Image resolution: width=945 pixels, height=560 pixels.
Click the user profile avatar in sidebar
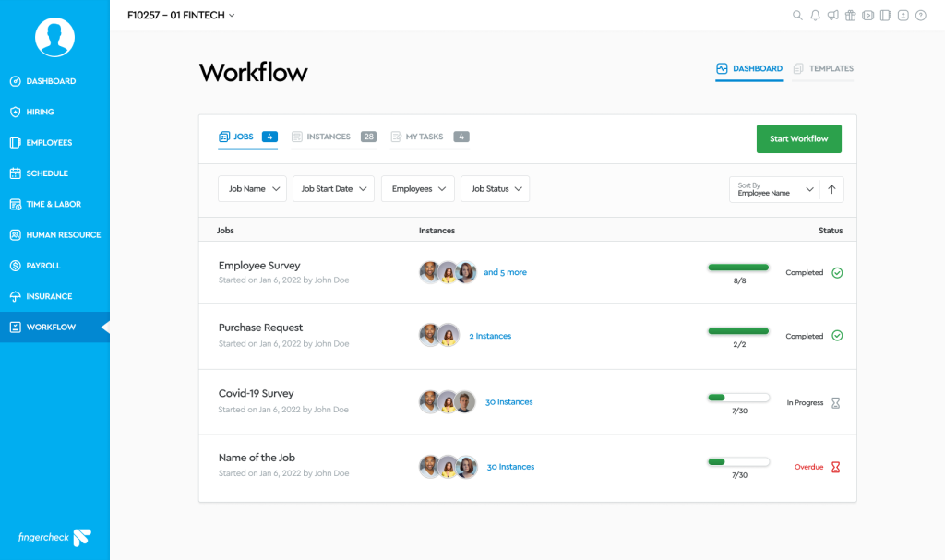[54, 37]
